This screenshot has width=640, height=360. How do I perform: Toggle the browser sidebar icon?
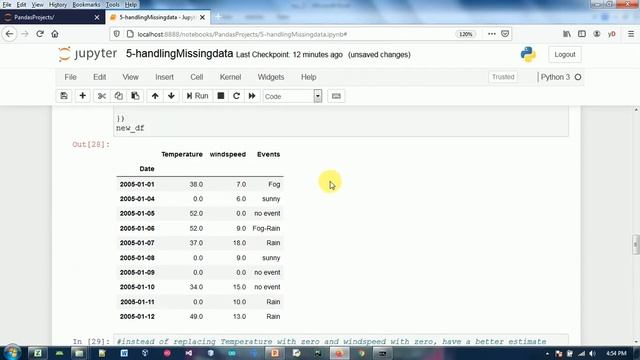coord(582,34)
